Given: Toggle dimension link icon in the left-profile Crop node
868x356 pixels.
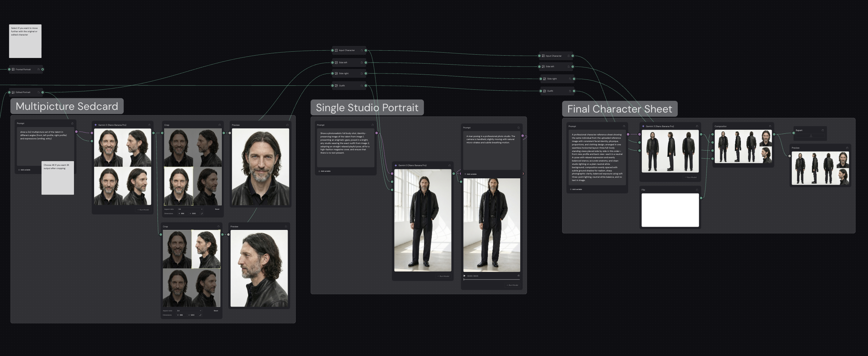Looking at the screenshot, I should [x=200, y=315].
